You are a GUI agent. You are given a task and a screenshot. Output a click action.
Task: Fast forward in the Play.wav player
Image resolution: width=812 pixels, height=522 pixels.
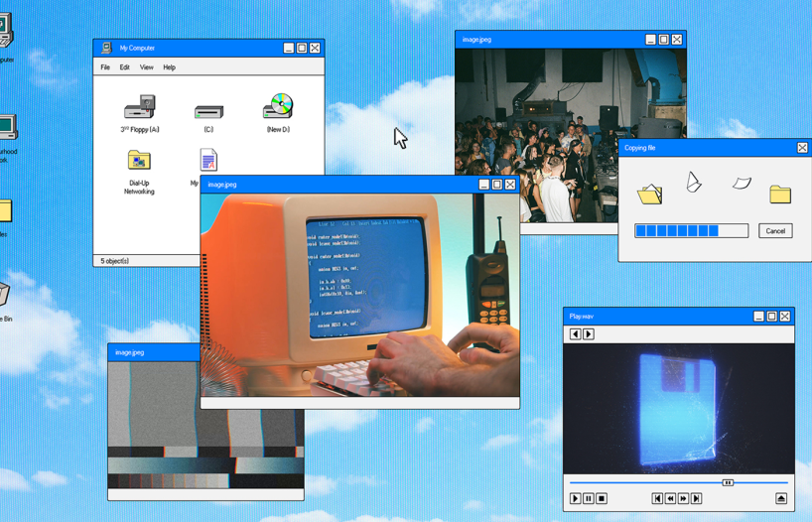click(683, 498)
